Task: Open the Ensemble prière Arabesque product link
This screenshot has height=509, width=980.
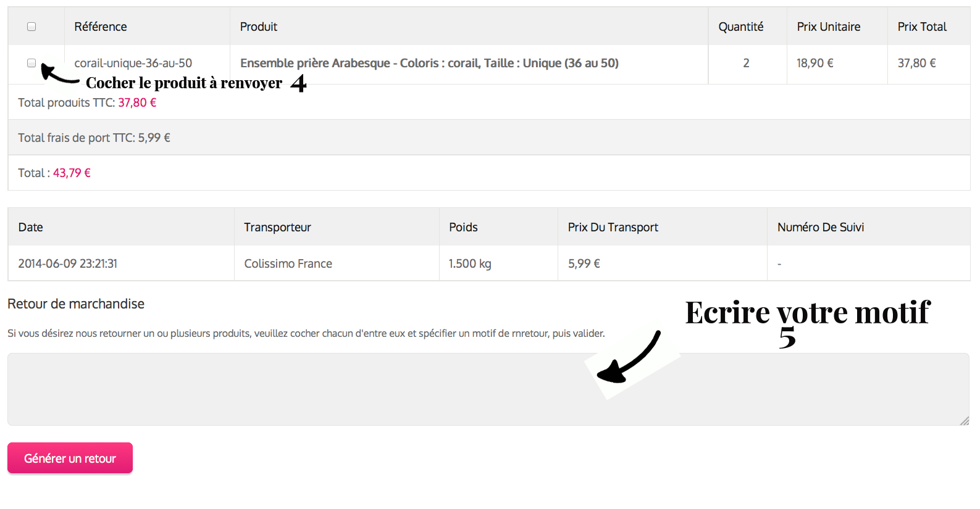Action: [x=429, y=63]
